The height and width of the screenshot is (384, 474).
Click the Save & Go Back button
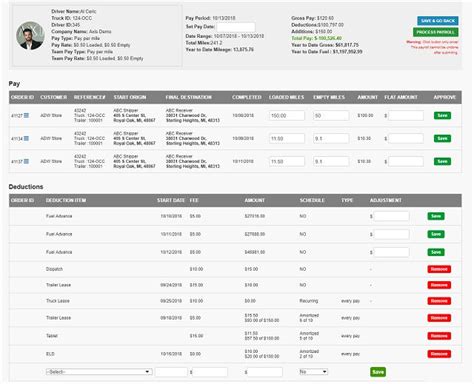[x=438, y=21]
